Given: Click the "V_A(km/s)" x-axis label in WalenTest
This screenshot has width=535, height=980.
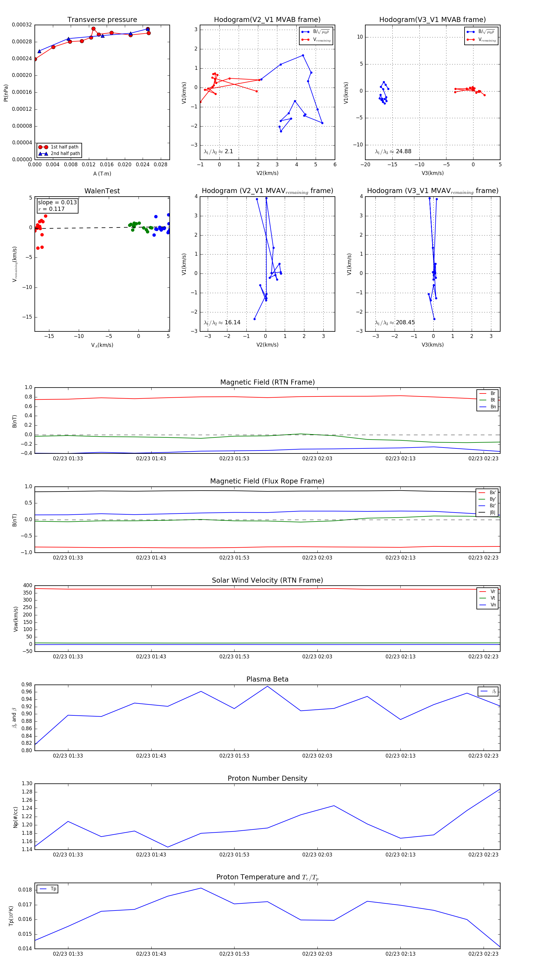Looking at the screenshot, I should click(102, 345).
